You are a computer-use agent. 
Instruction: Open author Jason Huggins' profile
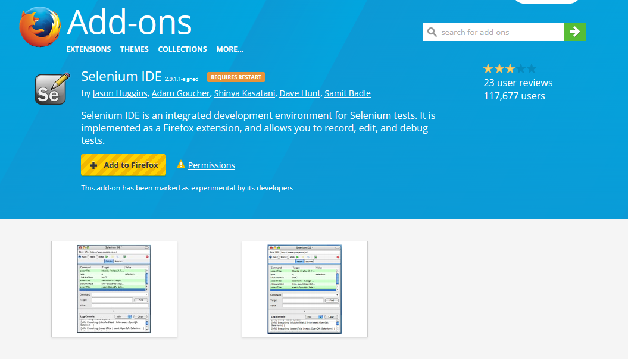[x=120, y=93]
